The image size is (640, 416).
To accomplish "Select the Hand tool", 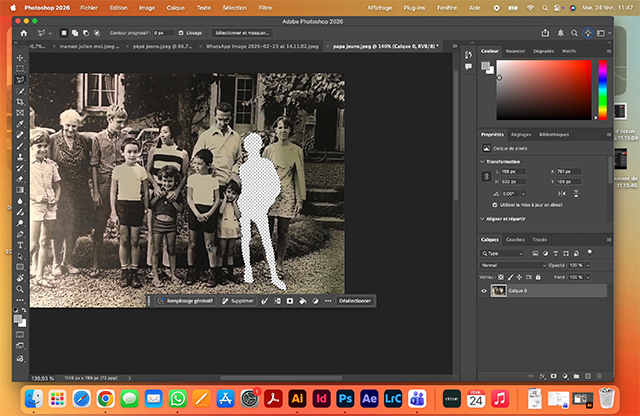I will tap(20, 278).
